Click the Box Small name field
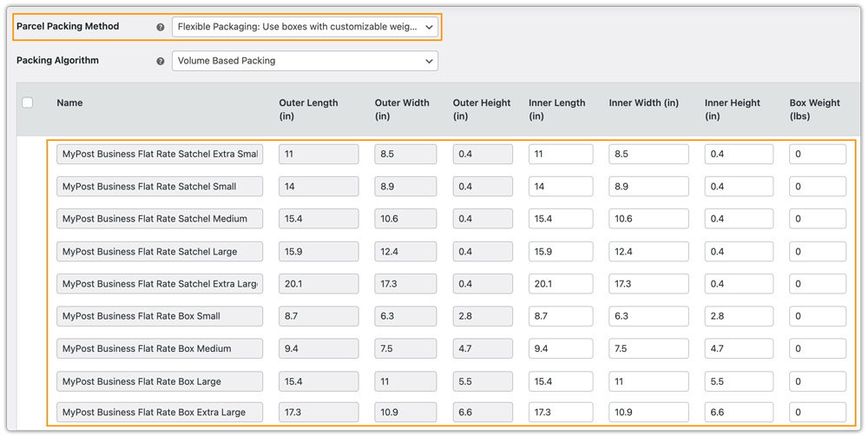The height and width of the screenshot is (436, 868). pos(160,316)
